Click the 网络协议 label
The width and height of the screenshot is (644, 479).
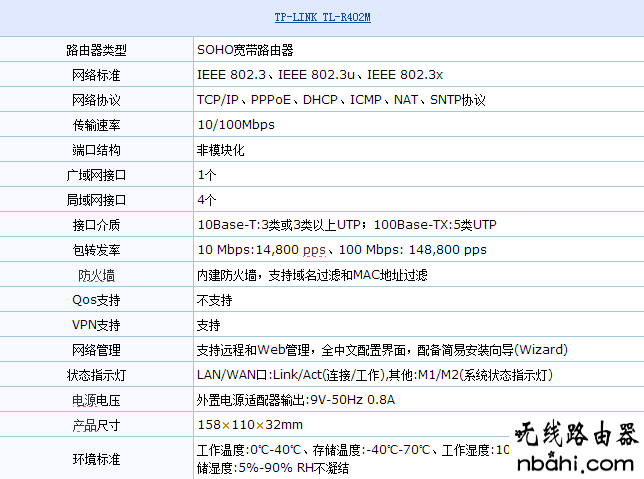coord(96,100)
